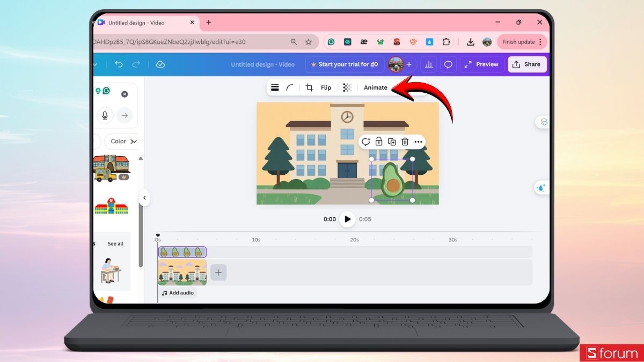Image resolution: width=644 pixels, height=362 pixels.
Task: Collapse the side panel with arrow handle
Action: coord(144,198)
